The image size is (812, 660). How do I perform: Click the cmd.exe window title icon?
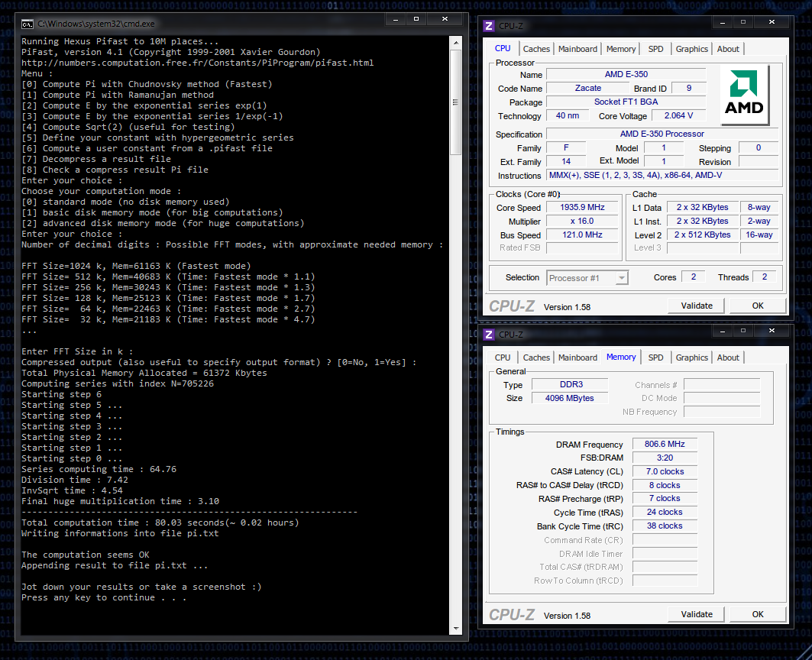27,24
